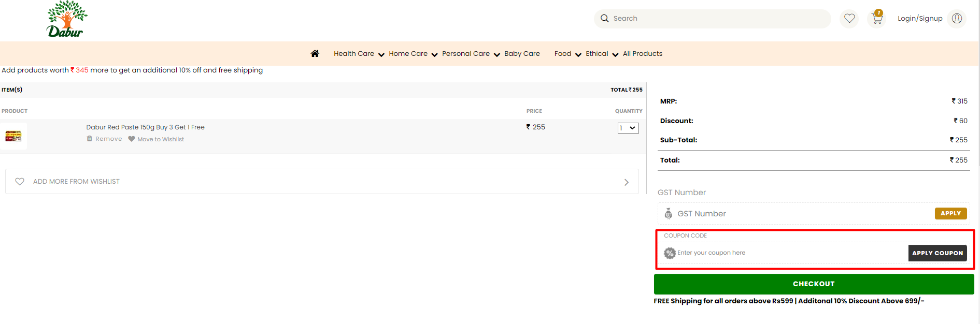980x324 pixels.
Task: Click the heart icon beside Move to Wishlist
Action: (x=132, y=139)
